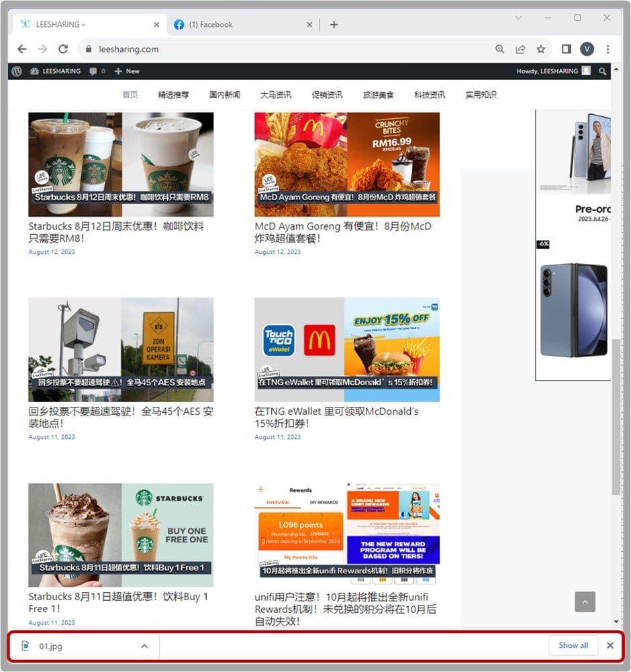
Task: Open the Starbucks 8月12日 article thumbnail
Action: pyautogui.click(x=121, y=164)
